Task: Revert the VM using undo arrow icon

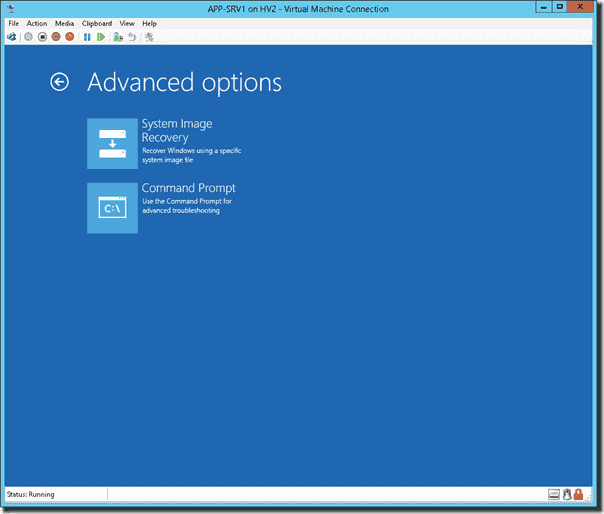Action: pyautogui.click(x=132, y=37)
